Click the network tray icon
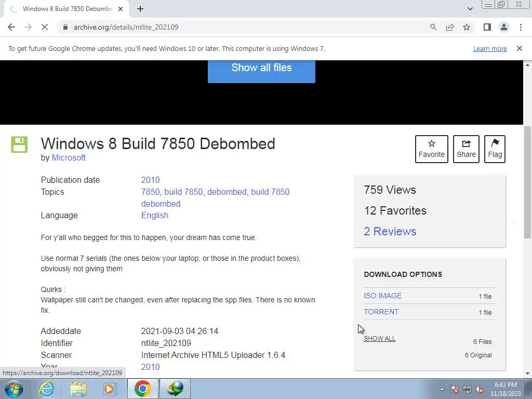Screen dimensions: 532x399 point(467,389)
